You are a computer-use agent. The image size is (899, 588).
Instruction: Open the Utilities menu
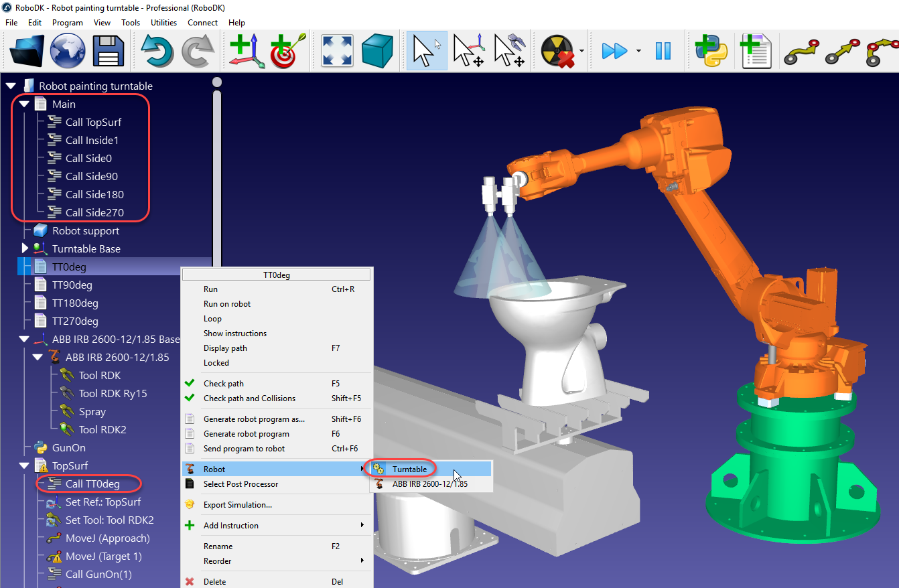[163, 22]
